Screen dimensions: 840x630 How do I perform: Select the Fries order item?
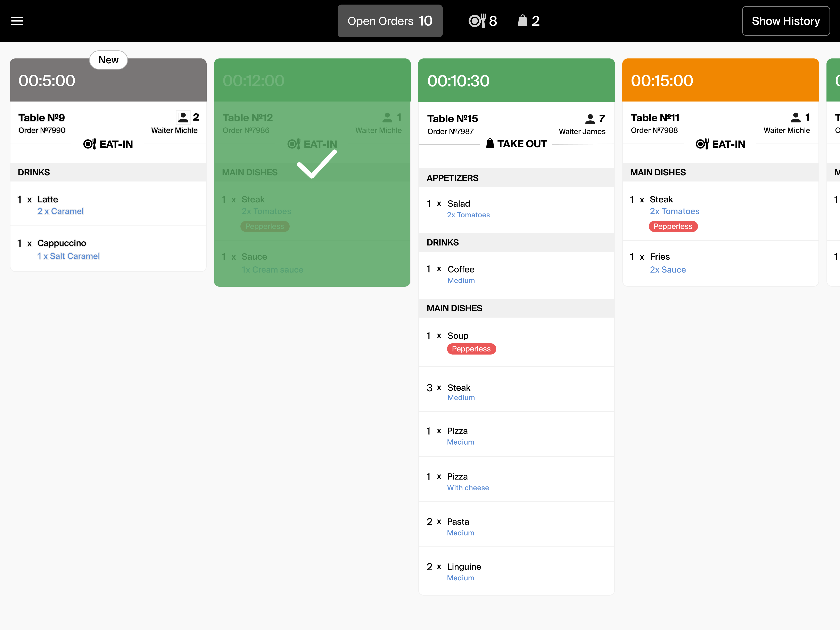coord(720,263)
